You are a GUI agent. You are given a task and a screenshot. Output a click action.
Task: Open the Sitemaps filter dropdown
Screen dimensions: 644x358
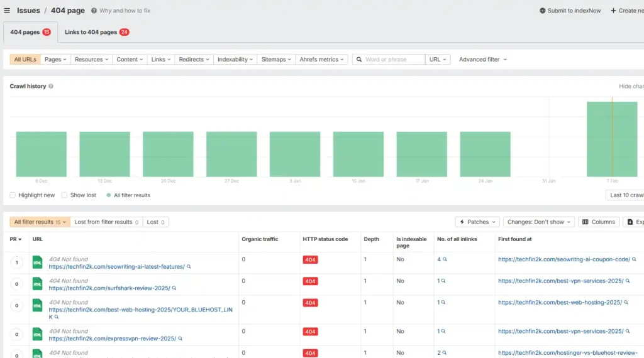coord(276,60)
